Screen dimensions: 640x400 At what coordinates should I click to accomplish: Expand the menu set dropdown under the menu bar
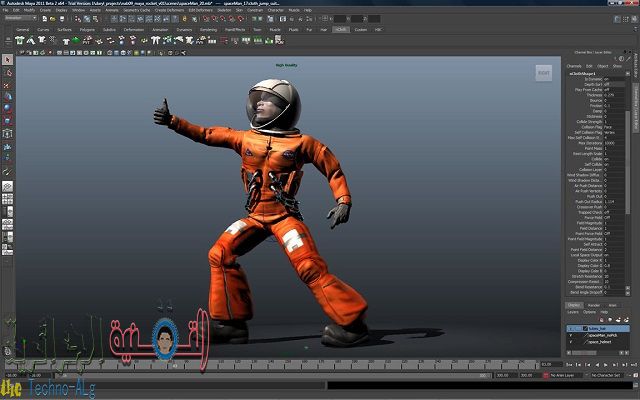coord(21,18)
